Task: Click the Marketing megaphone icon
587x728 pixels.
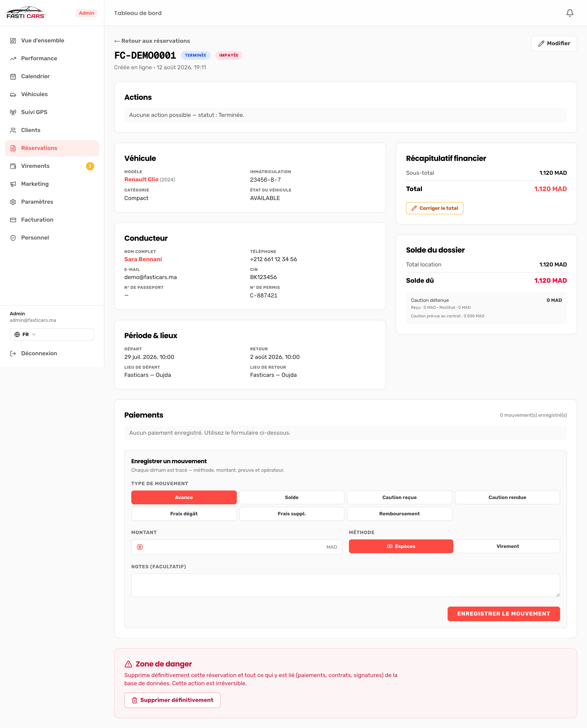Action: click(x=13, y=184)
